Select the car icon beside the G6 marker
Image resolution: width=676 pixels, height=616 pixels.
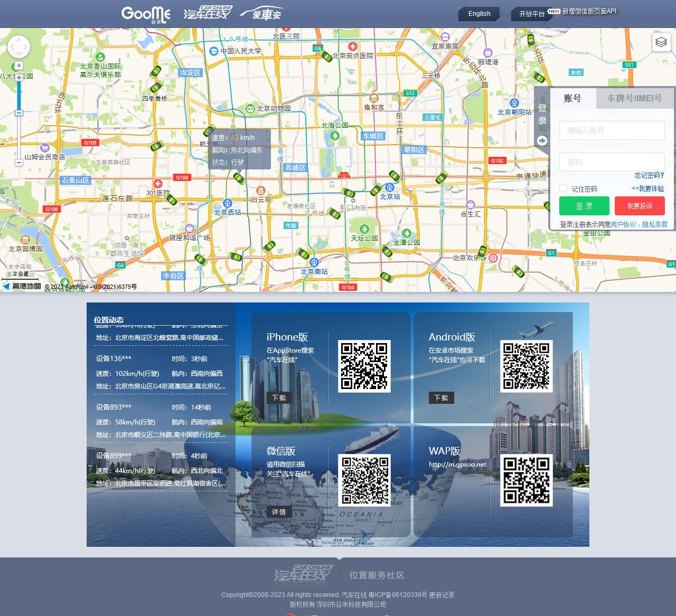coord(326,56)
